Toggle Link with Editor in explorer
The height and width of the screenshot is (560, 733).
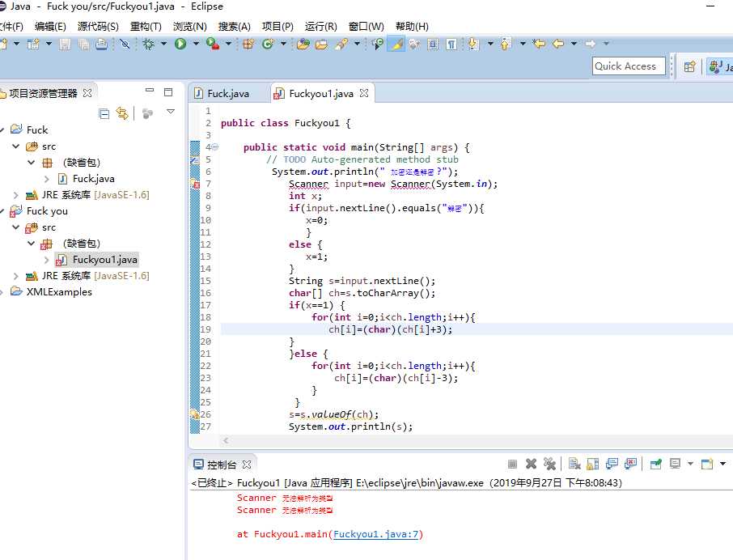(122, 113)
